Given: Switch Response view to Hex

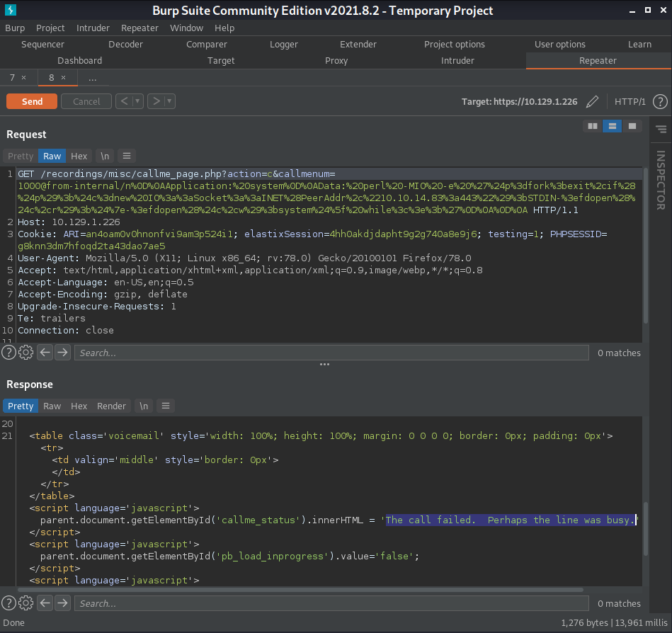Looking at the screenshot, I should [x=79, y=406].
